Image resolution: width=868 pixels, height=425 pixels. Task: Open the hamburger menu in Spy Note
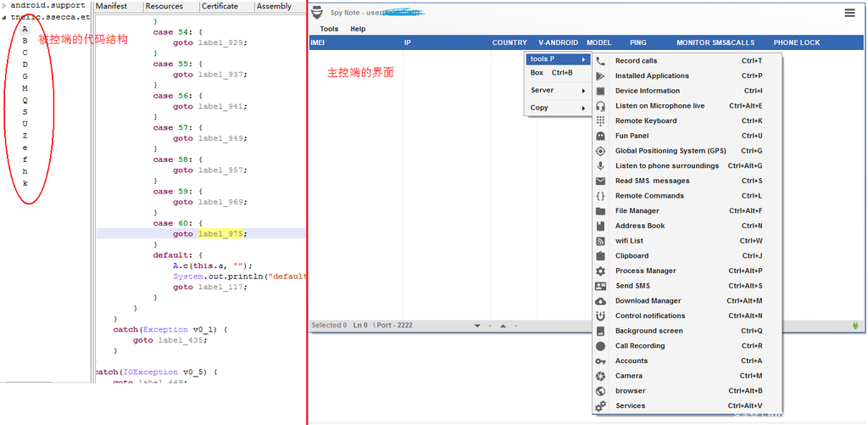pos(849,13)
